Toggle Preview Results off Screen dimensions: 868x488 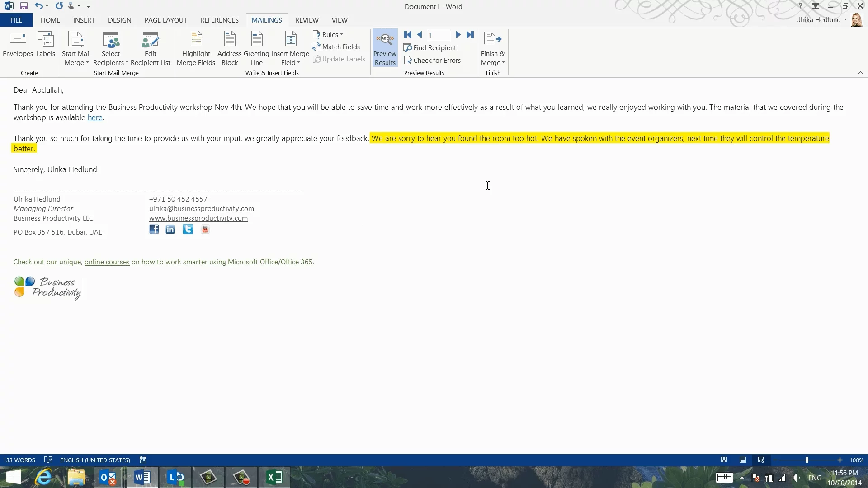click(385, 48)
